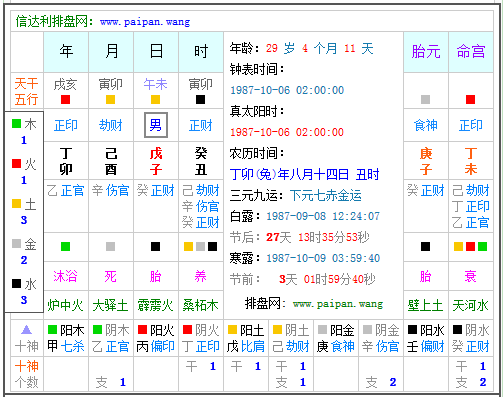Open the www.paipan.wang link beside 信达利排盘网
The image size is (503, 397).
(x=145, y=22)
